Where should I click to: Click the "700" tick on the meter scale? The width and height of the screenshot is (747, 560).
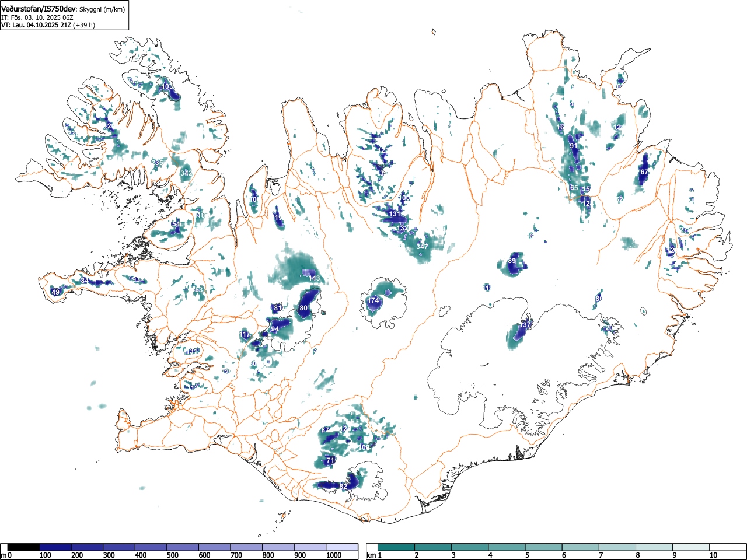coord(236,555)
